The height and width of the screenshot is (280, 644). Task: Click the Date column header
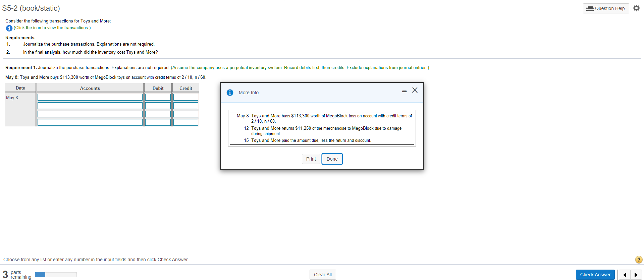(x=20, y=88)
